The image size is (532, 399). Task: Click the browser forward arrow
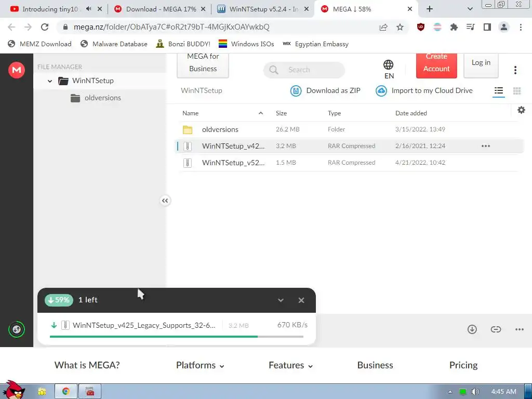click(28, 27)
